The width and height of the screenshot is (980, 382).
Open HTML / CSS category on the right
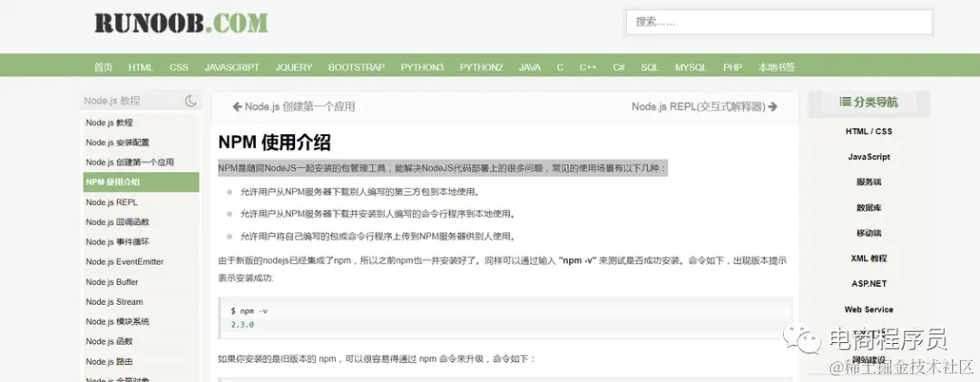[x=868, y=132]
